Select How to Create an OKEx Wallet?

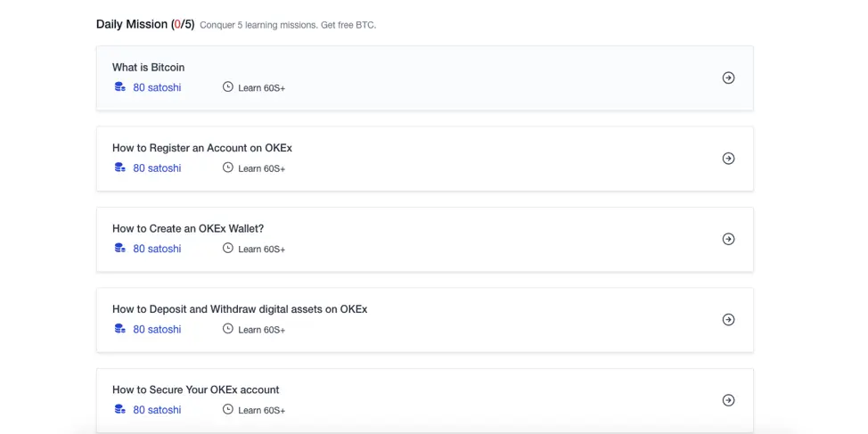[x=188, y=229]
